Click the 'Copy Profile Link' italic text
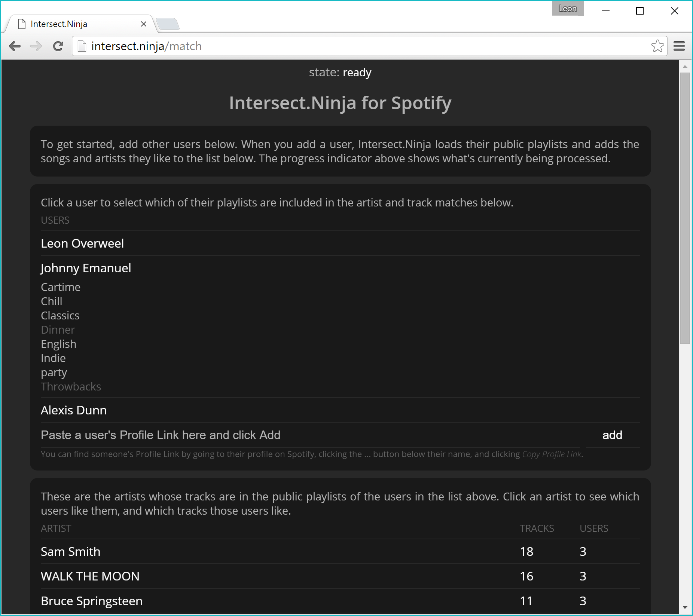The width and height of the screenshot is (693, 616). tap(552, 454)
